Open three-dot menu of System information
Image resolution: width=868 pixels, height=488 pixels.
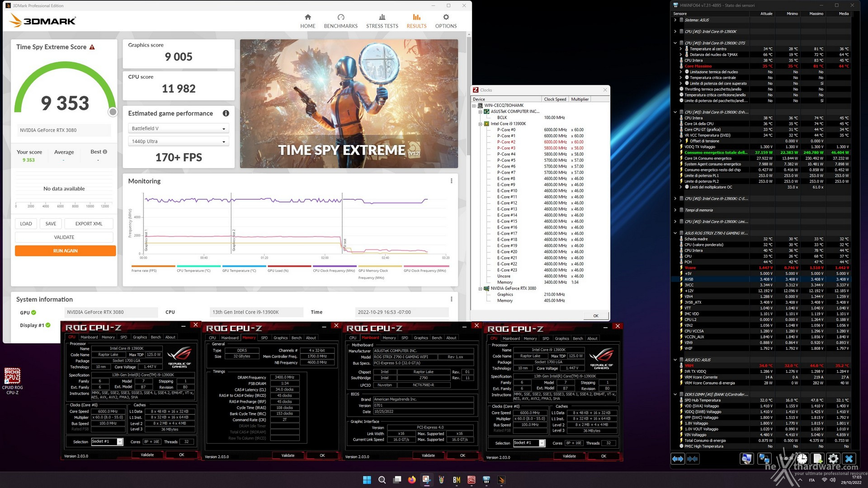[451, 299]
